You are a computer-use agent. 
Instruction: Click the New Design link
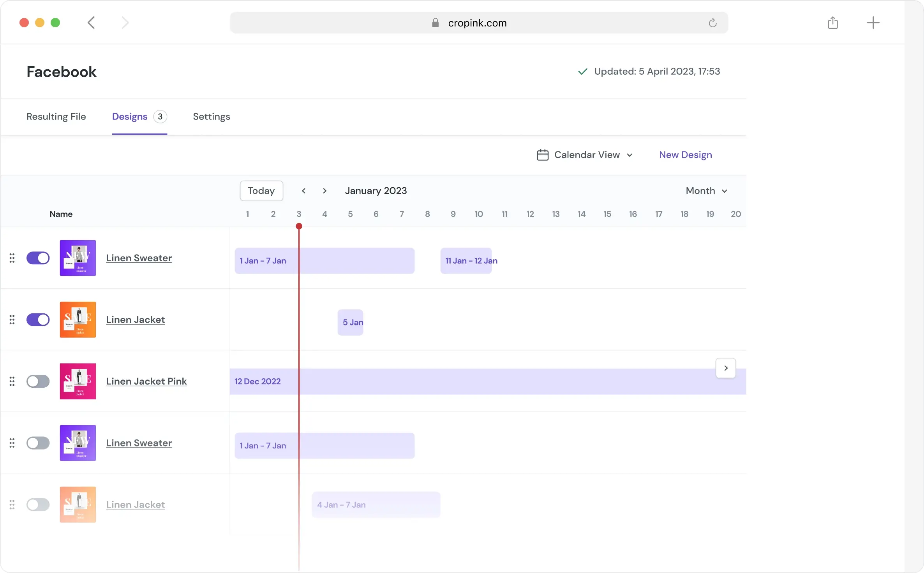[x=685, y=155]
